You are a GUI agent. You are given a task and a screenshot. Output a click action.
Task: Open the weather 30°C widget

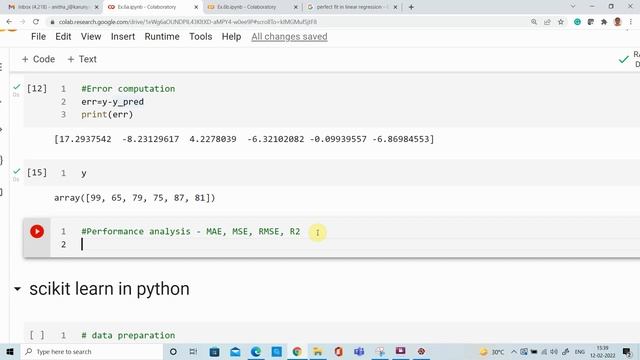[492, 351]
